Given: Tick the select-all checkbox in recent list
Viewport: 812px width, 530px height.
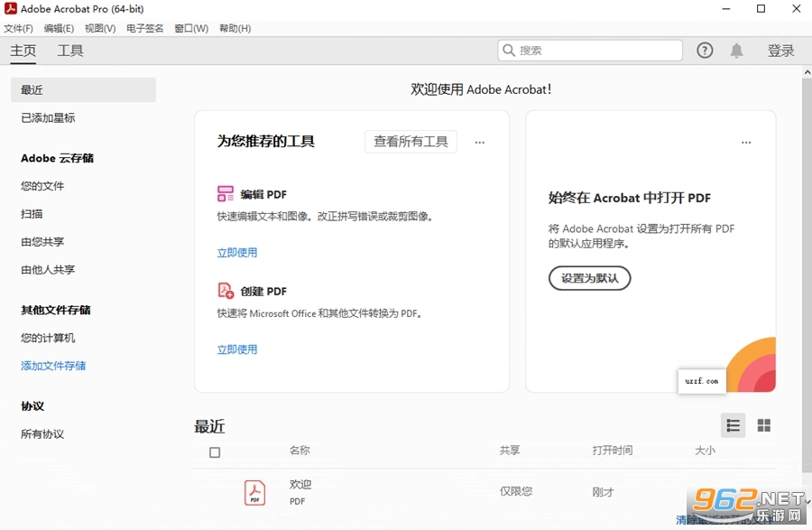Looking at the screenshot, I should 215,452.
